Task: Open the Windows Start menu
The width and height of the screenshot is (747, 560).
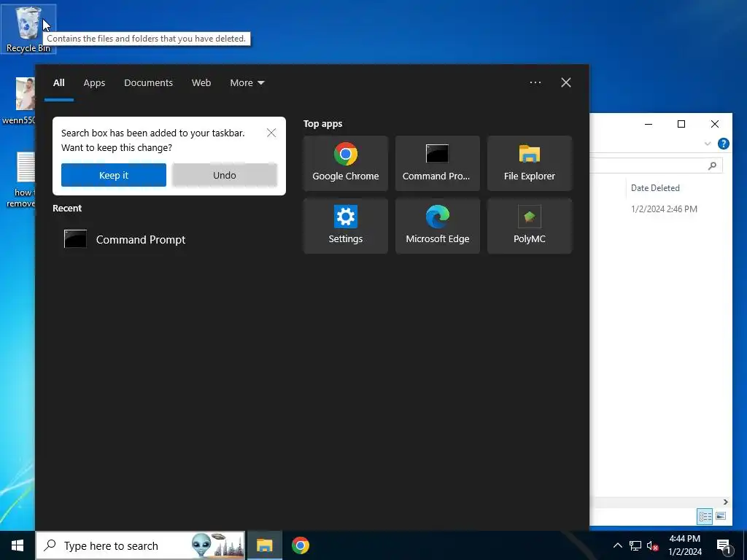Action: 18,545
